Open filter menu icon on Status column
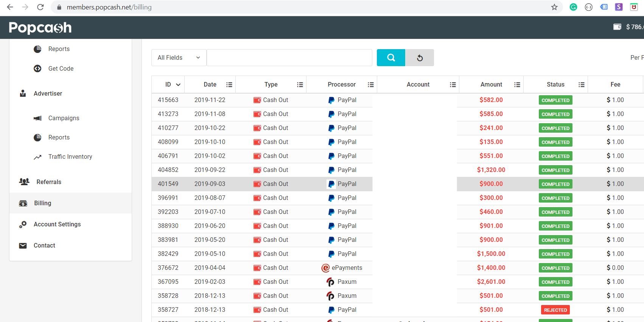 582,85
